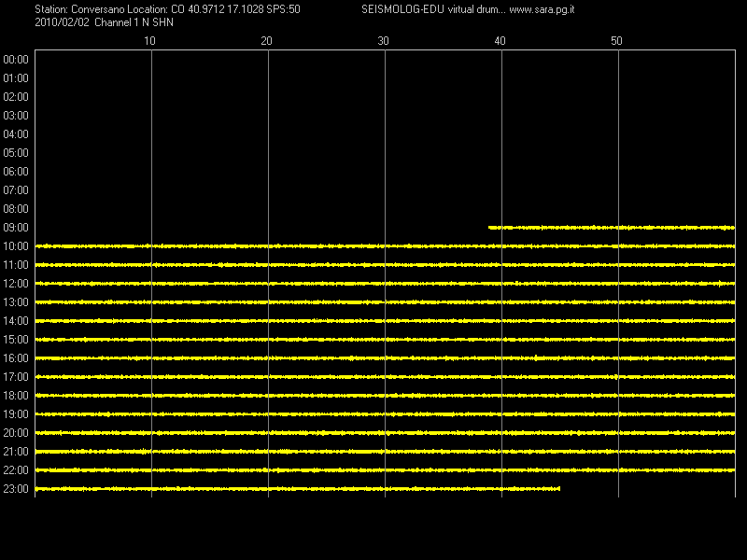
Task: Click the 18:00 hour label
Action: (x=16, y=395)
